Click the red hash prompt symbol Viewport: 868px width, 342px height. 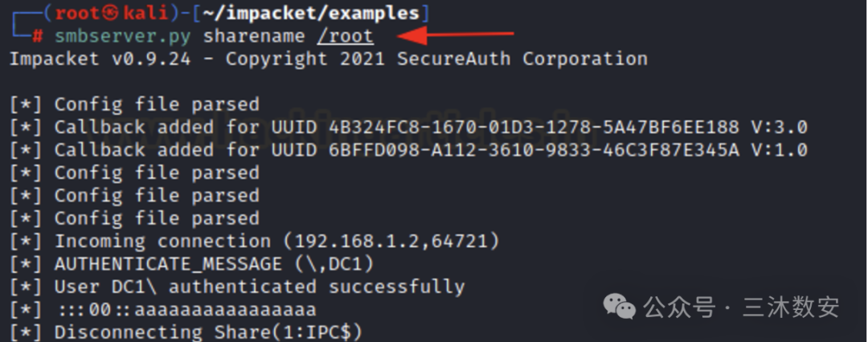coord(38,36)
